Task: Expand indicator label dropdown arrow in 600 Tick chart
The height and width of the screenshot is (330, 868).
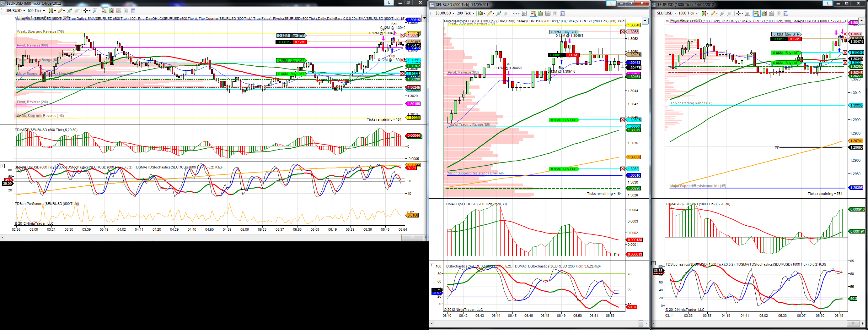Action: [x=424, y=19]
